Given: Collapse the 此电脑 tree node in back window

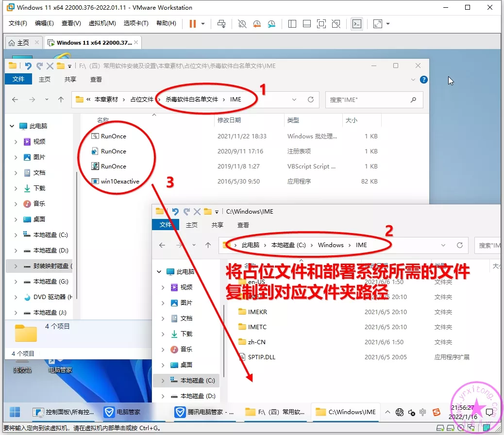Looking at the screenshot, I should pos(12,126).
